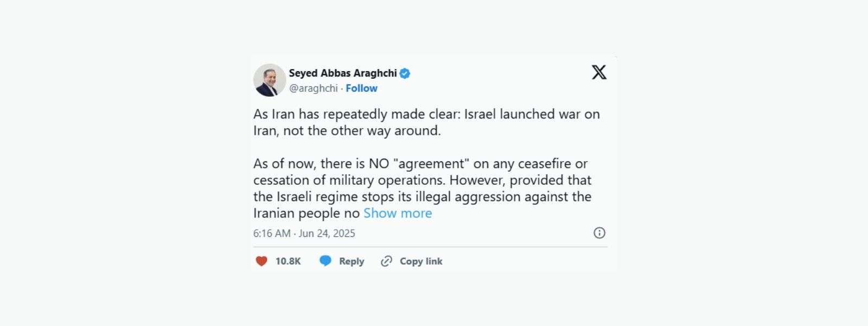The image size is (868, 326).
Task: View the 10.8K likes count
Action: pos(288,261)
